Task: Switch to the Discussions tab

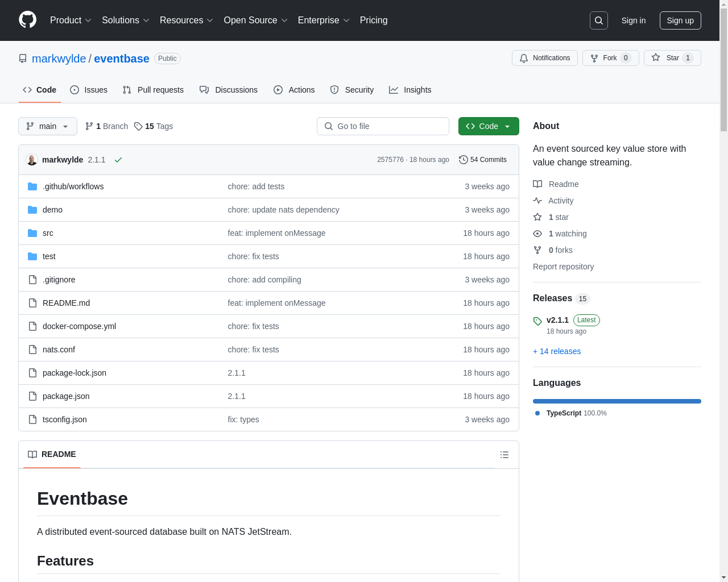Action: pyautogui.click(x=229, y=90)
